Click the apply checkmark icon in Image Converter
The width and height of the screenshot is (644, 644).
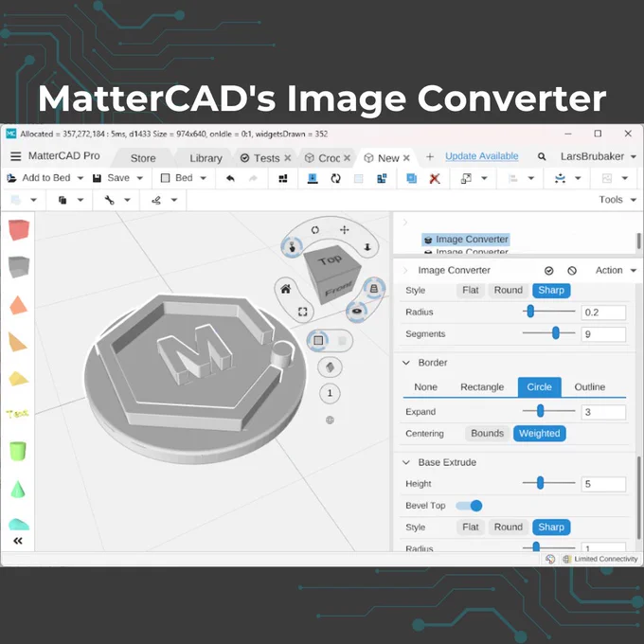[x=548, y=271]
